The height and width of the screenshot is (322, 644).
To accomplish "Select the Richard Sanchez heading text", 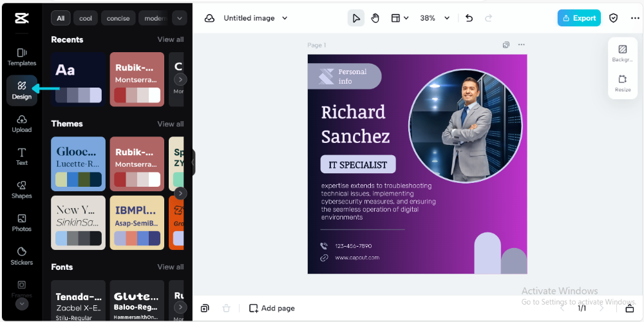I will 355,124.
